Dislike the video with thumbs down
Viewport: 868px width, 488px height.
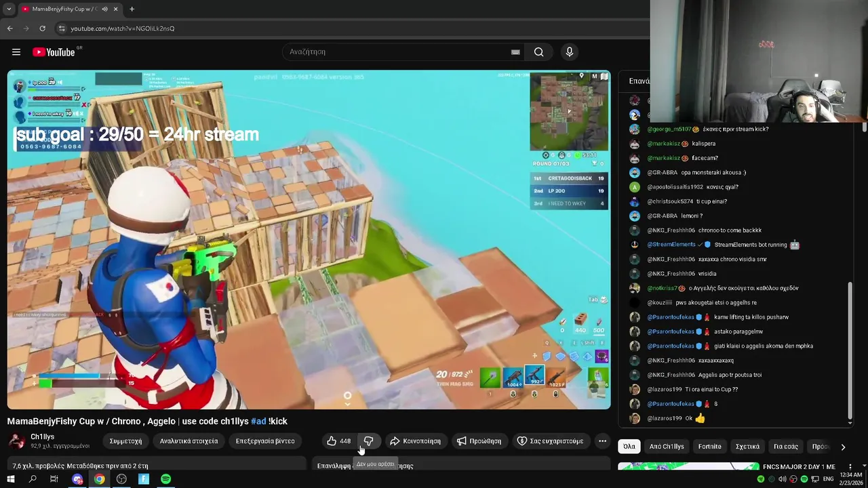click(x=369, y=441)
